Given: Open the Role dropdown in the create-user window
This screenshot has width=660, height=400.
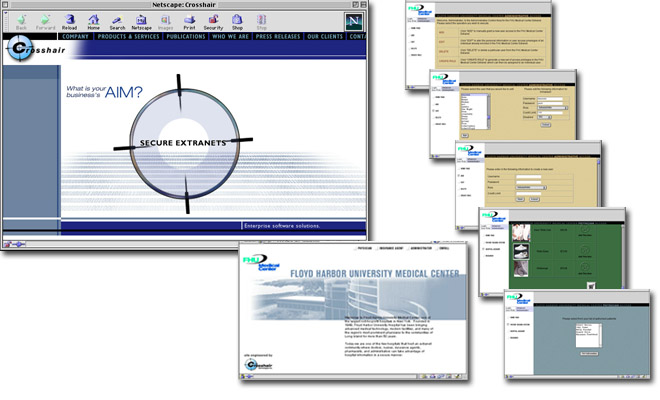Looking at the screenshot, I should [531, 187].
